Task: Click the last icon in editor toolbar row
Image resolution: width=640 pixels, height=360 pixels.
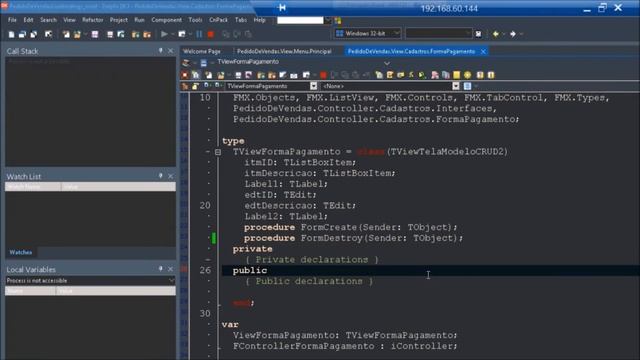Action: pyautogui.click(x=491, y=75)
